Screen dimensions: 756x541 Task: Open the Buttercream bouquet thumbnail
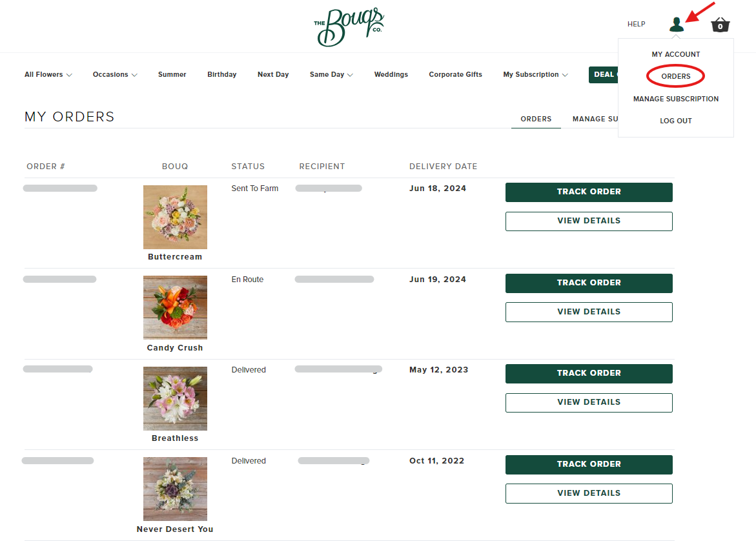175,217
